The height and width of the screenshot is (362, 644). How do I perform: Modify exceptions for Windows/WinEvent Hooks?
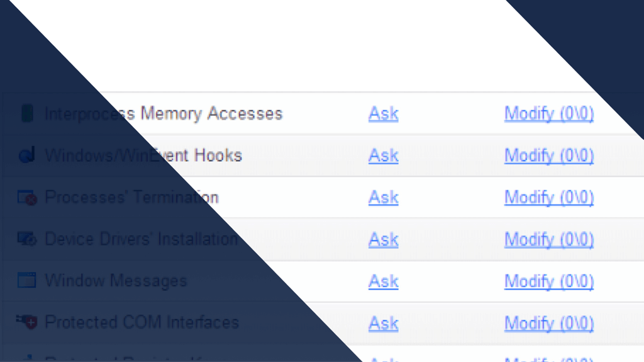click(548, 156)
